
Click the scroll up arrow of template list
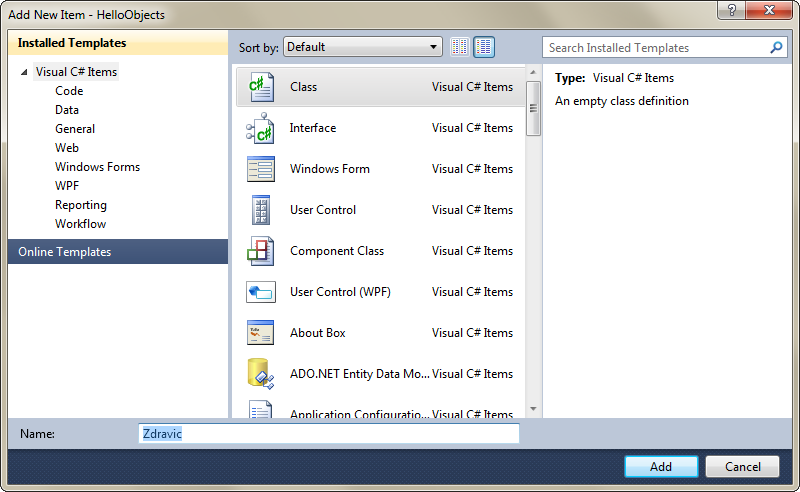pyautogui.click(x=533, y=72)
